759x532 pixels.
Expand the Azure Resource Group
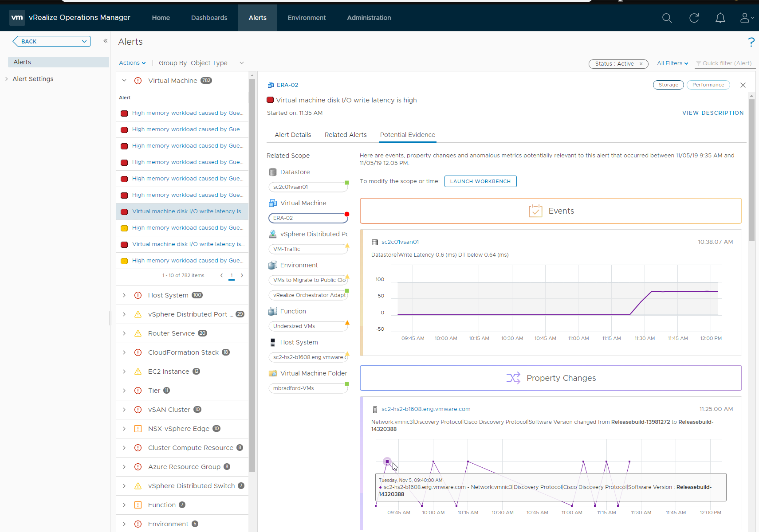[x=124, y=467]
